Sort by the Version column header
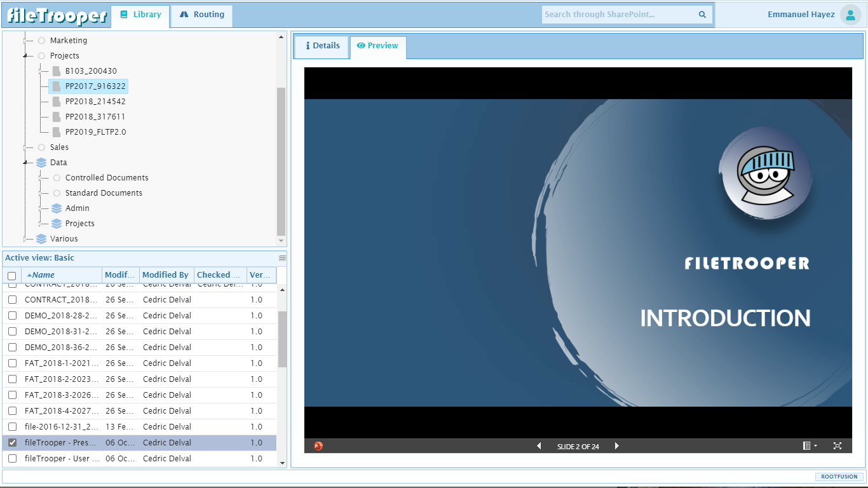868x488 pixels. coord(261,275)
